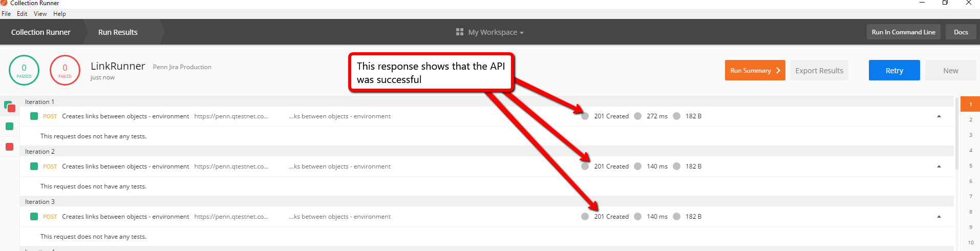Click time dot beside 272 ms
This screenshot has width=980, height=251.
pyautogui.click(x=637, y=116)
